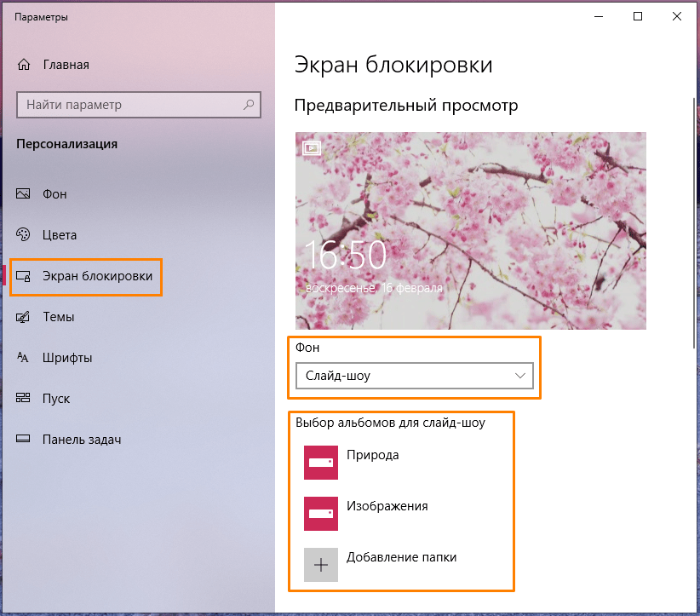Viewport: 700px width, 616px height.
Task: Click the lock screen preview image
Action: (x=471, y=231)
